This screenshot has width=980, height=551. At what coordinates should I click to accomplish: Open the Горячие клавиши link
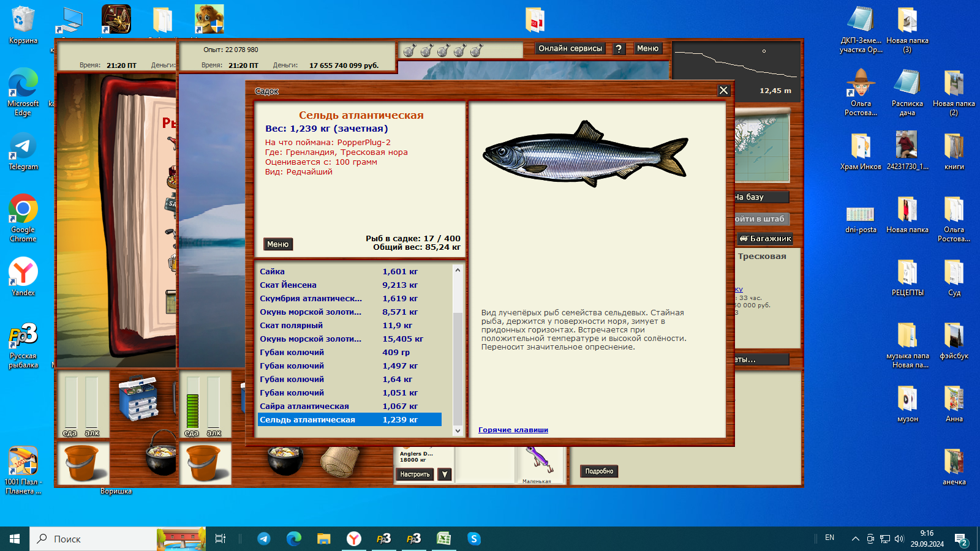pyautogui.click(x=513, y=430)
